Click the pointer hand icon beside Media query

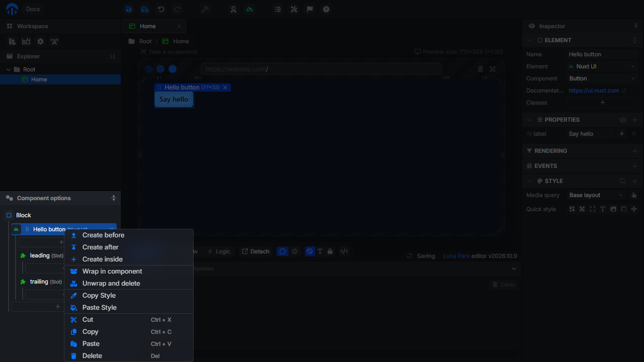point(634,195)
